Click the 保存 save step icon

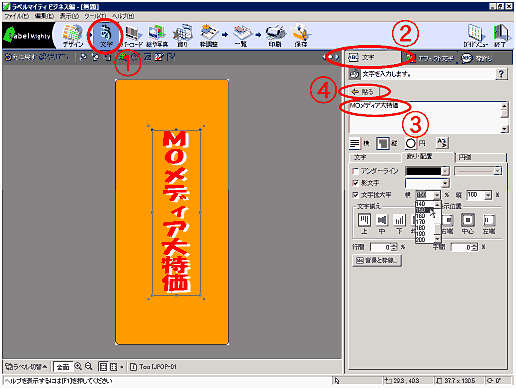point(301,35)
